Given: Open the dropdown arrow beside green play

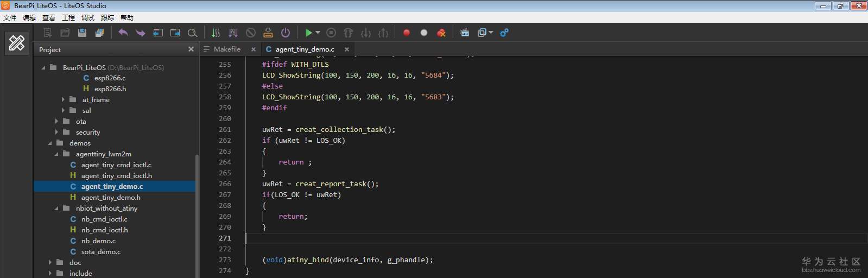Looking at the screenshot, I should click(x=318, y=33).
